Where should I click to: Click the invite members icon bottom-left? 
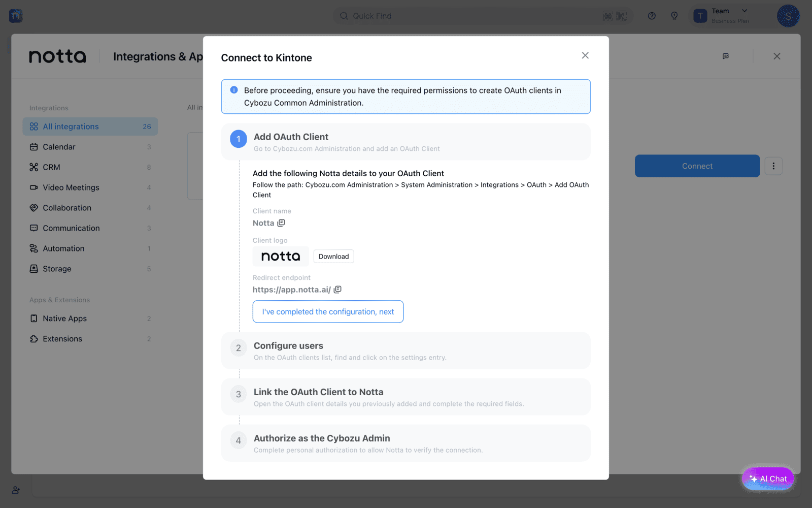(x=16, y=490)
